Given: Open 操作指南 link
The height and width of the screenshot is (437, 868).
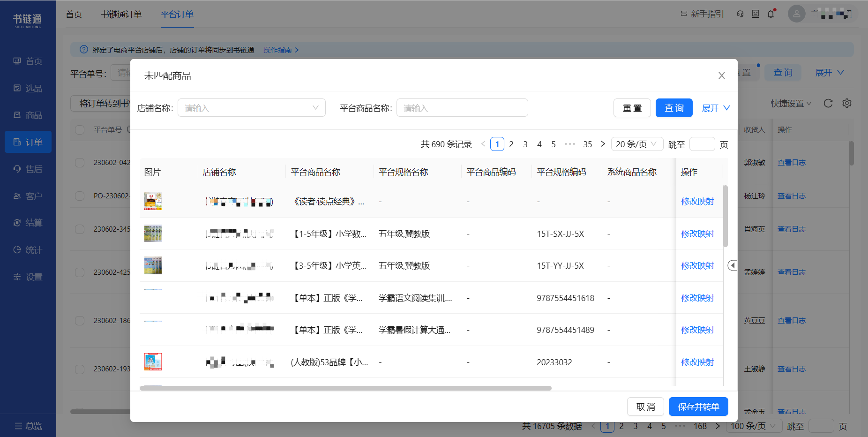Looking at the screenshot, I should tap(281, 50).
